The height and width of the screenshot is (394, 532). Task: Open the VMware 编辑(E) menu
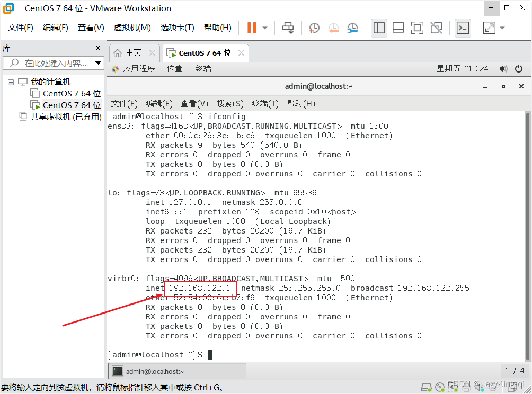(x=55, y=28)
